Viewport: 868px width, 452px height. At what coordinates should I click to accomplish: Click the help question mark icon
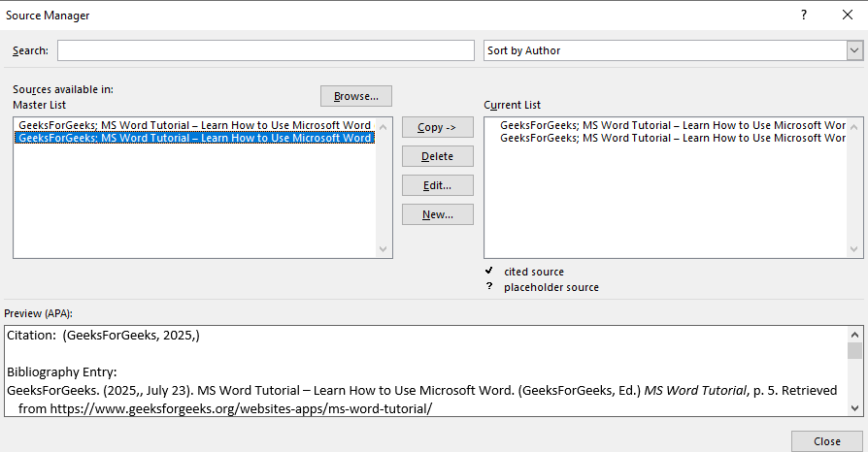[x=804, y=15]
